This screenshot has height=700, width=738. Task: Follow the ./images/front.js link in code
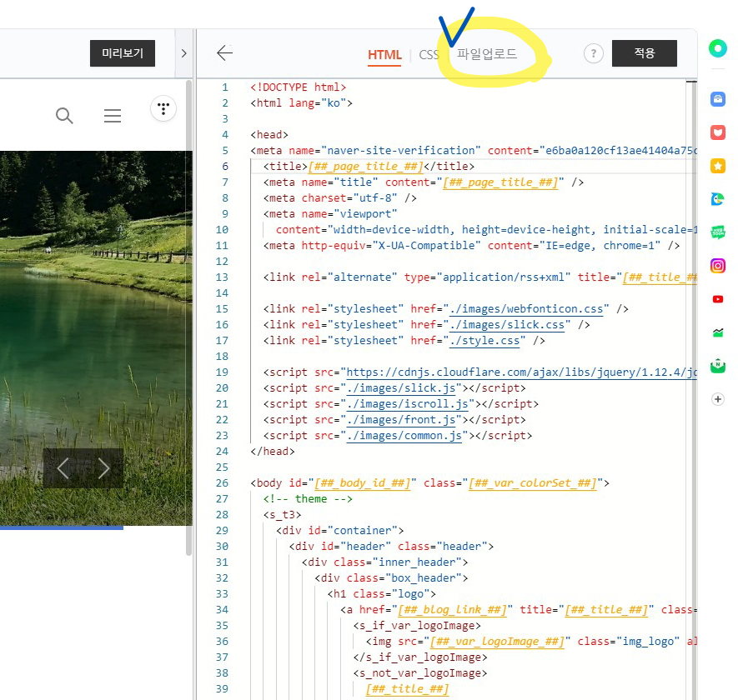[400, 420]
